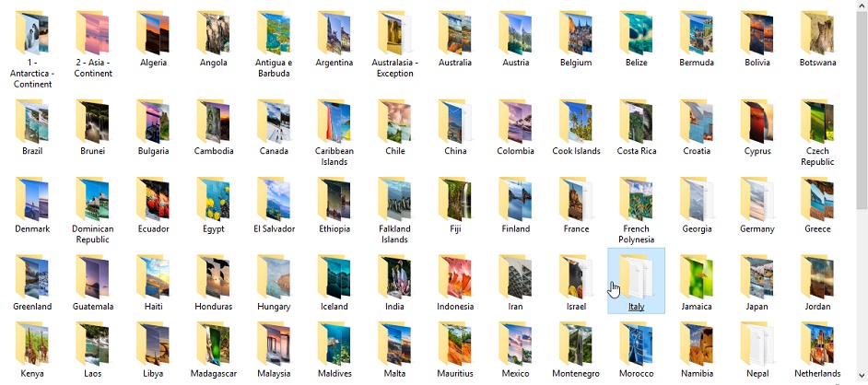Select the Bolivia folder icon
The width and height of the screenshot is (868, 385).
coord(757,32)
